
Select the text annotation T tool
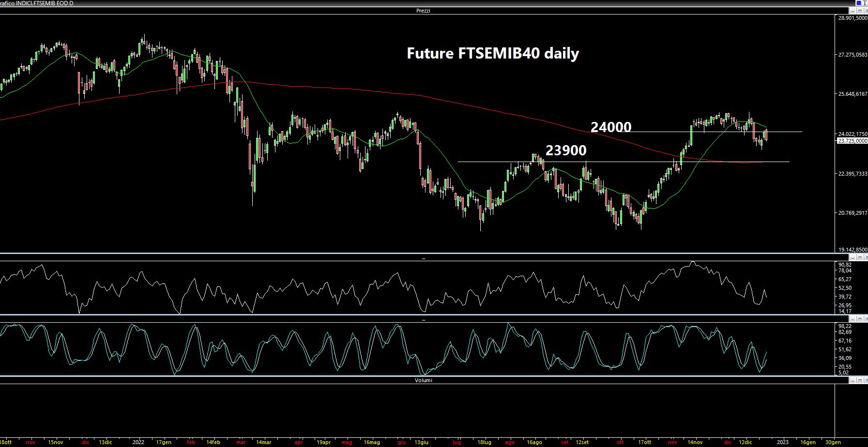(x=865, y=3)
